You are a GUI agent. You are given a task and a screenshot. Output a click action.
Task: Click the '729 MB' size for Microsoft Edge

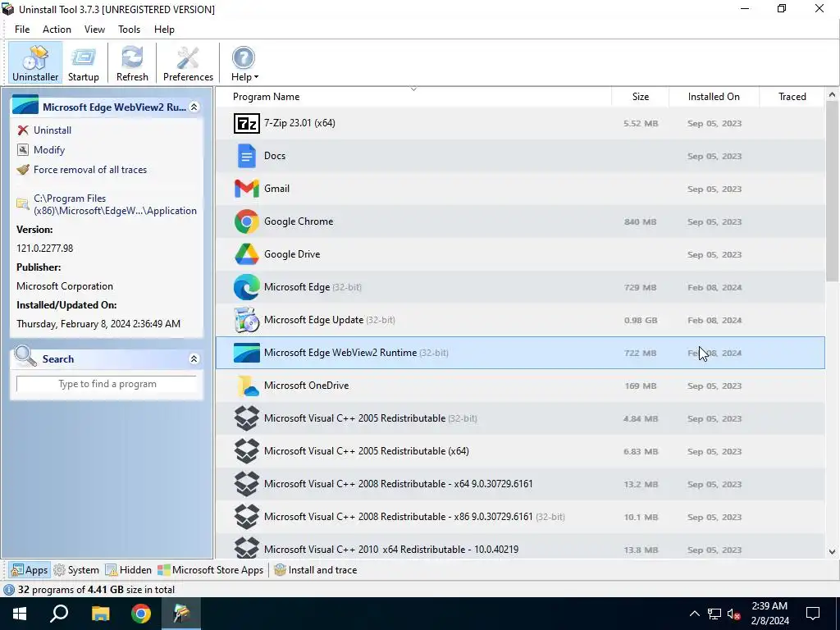[640, 288]
